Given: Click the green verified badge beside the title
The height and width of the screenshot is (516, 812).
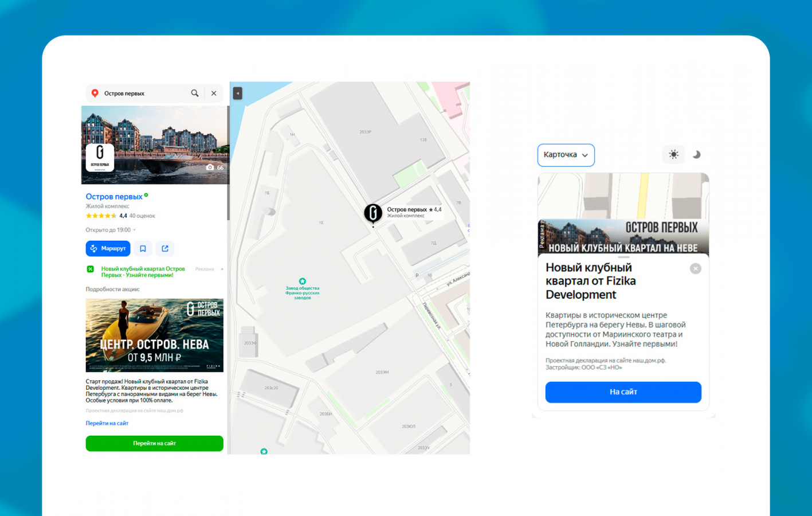Looking at the screenshot, I should coord(146,195).
